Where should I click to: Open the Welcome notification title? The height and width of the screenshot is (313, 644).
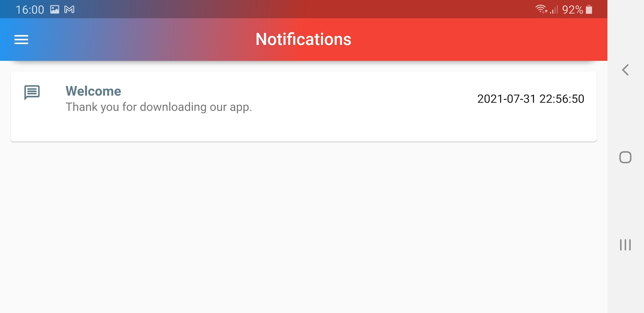[x=93, y=91]
